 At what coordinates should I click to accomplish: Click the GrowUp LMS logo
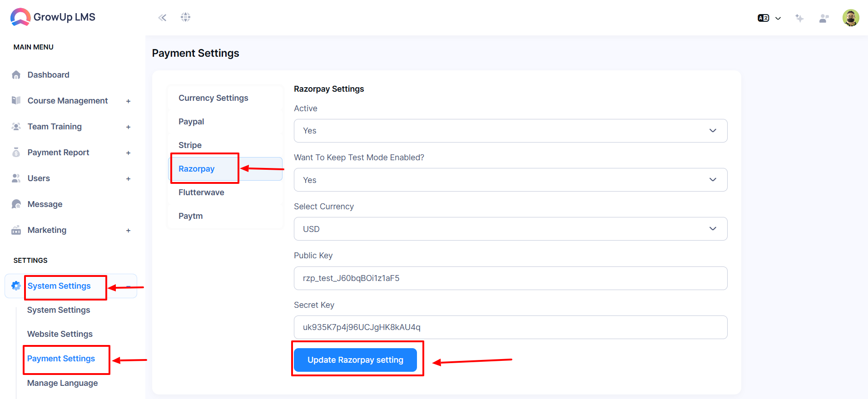[53, 17]
